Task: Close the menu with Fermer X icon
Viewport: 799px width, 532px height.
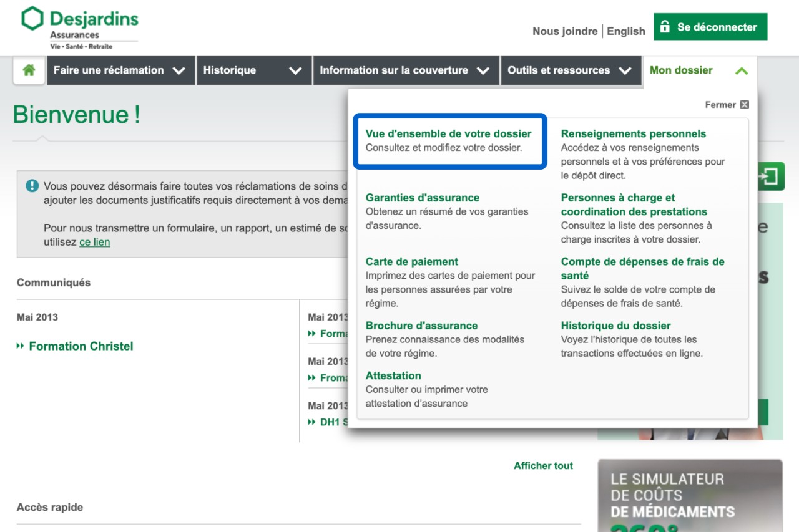Action: point(744,105)
